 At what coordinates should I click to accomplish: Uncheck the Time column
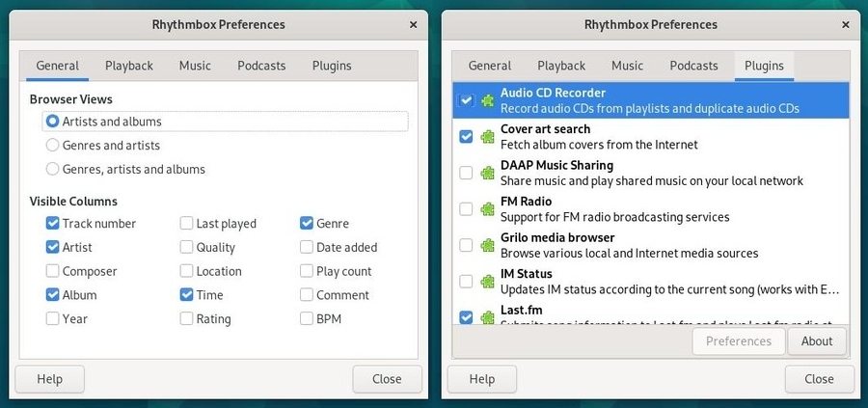coord(186,295)
